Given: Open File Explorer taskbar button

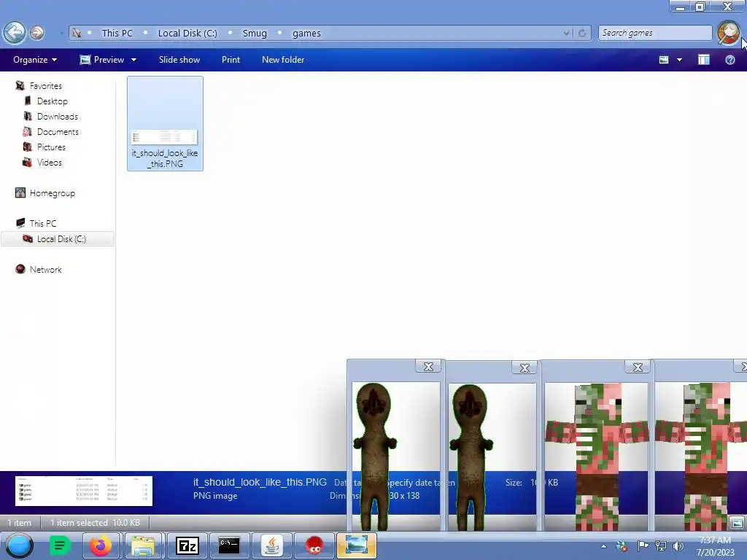Looking at the screenshot, I should click(143, 545).
